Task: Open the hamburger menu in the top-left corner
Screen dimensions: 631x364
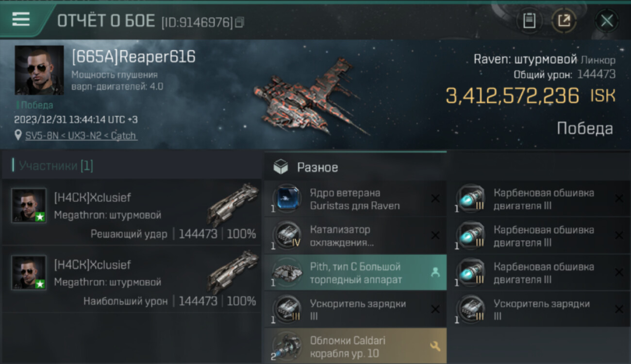Action: (21, 19)
